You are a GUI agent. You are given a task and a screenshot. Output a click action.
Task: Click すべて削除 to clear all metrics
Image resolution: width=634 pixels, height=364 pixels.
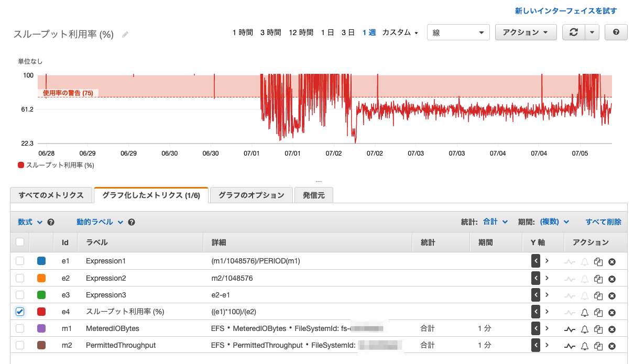pyautogui.click(x=603, y=222)
